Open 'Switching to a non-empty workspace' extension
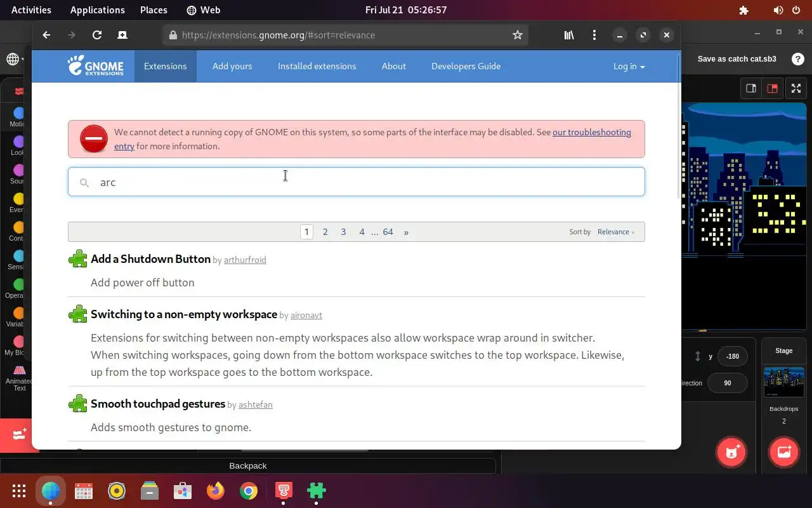Image resolution: width=812 pixels, height=508 pixels. [x=184, y=314]
